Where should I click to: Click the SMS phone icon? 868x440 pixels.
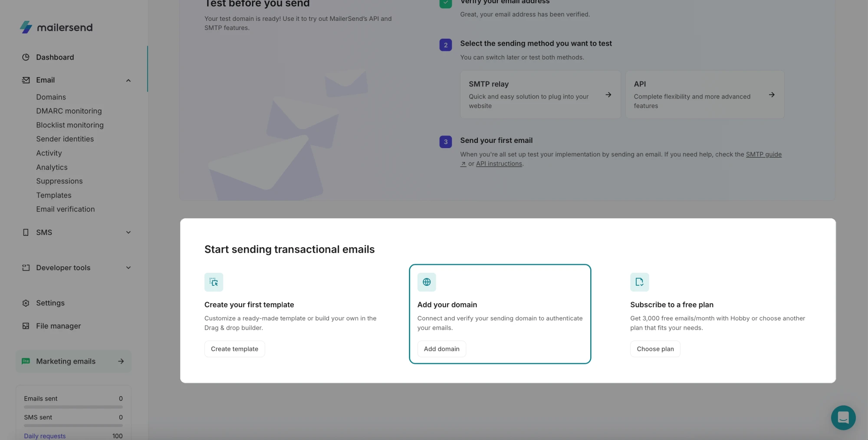point(26,232)
